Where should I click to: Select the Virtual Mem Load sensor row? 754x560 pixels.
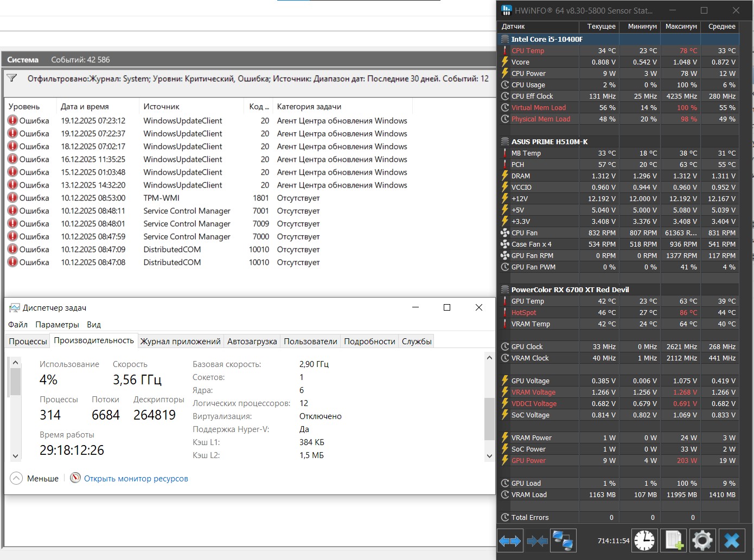(618, 107)
